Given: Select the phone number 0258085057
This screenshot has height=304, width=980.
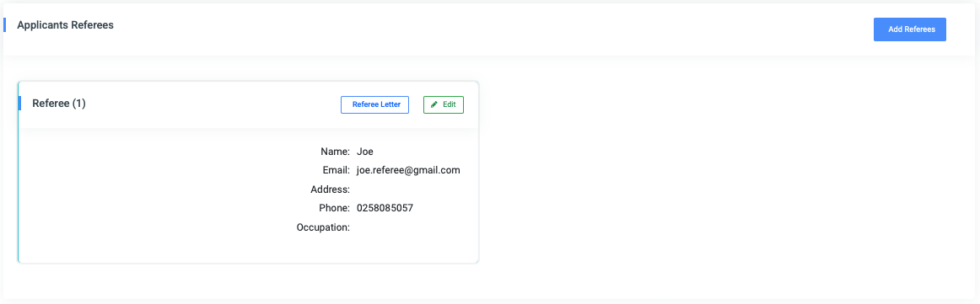Looking at the screenshot, I should 385,208.
